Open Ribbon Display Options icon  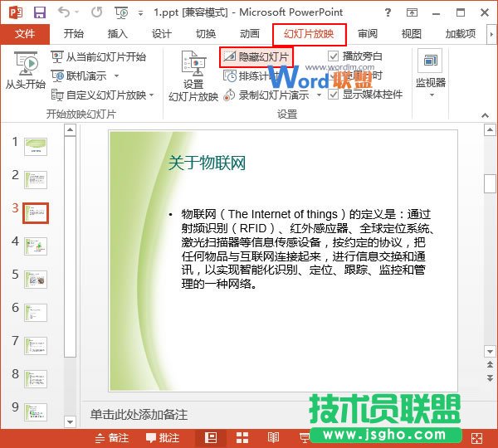coord(412,12)
